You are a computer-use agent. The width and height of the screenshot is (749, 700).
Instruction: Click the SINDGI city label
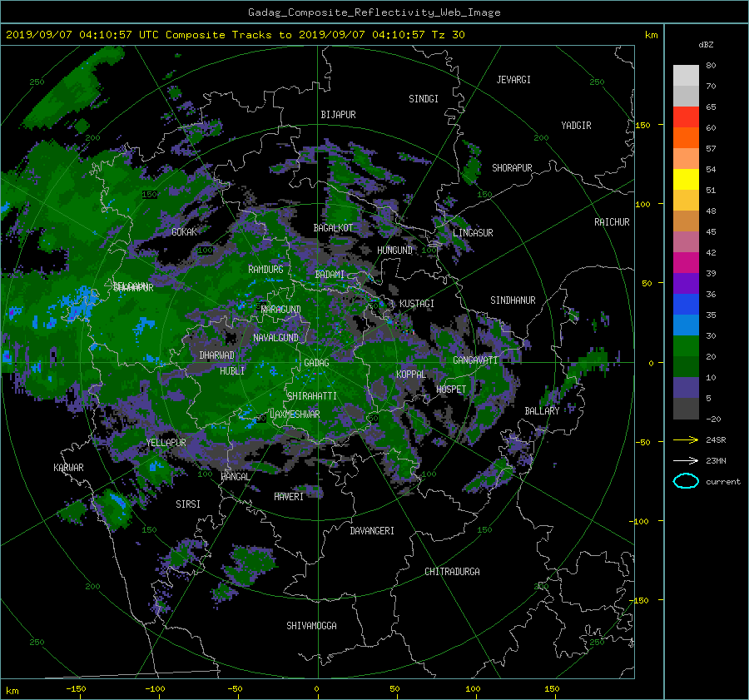(x=424, y=99)
